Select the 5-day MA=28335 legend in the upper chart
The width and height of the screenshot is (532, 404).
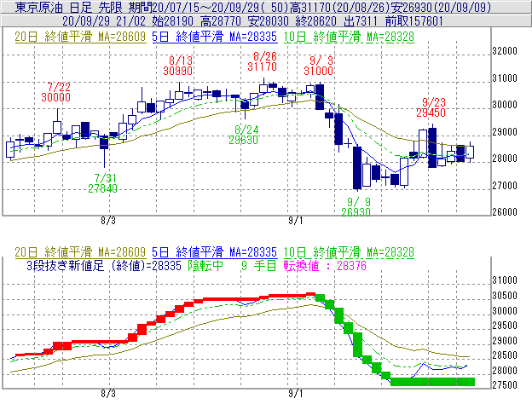point(215,37)
